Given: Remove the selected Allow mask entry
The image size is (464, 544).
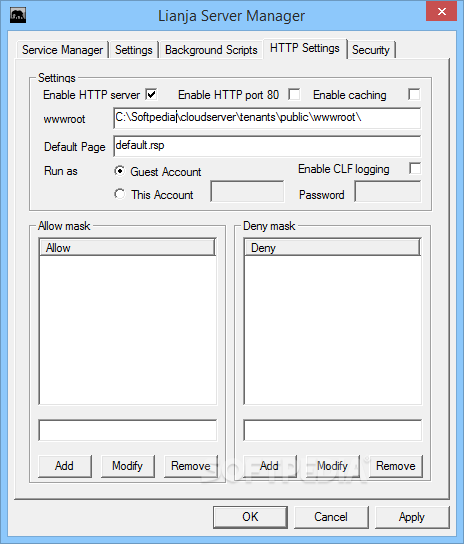Looking at the screenshot, I should pyautogui.click(x=191, y=466).
